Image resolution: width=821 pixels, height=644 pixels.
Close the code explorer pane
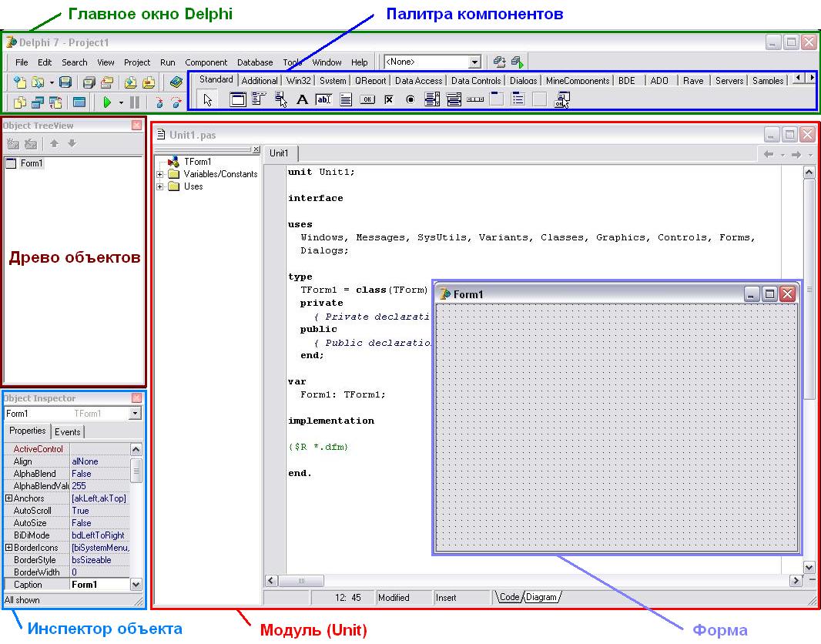256,149
